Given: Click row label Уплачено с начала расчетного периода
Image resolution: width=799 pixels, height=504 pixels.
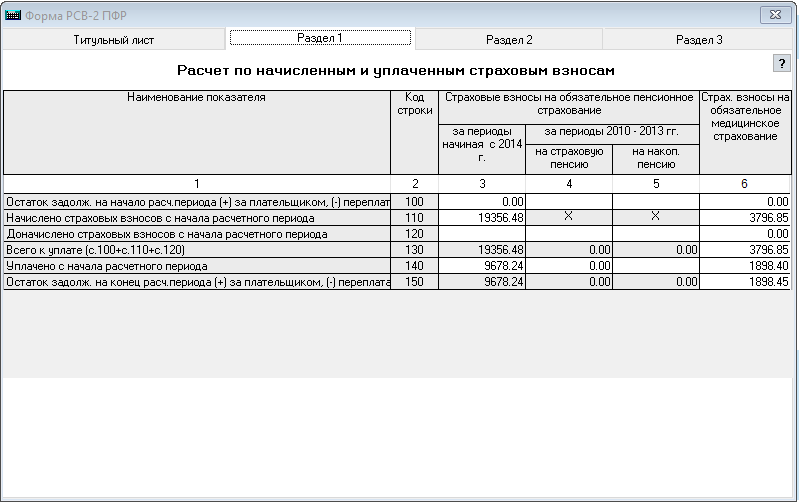Looking at the screenshot, I should 197,266.
